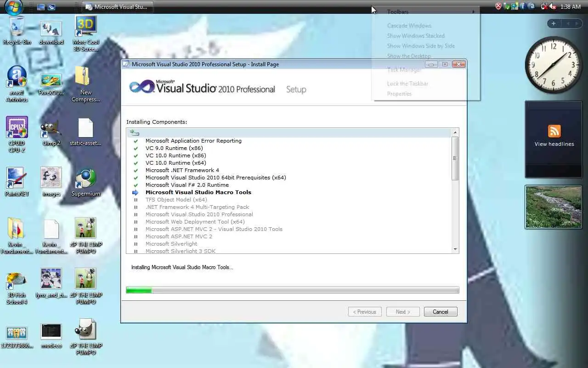This screenshot has height=368, width=588.
Task: Select 'TFS Object Model (x64)' row
Action: pyautogui.click(x=176, y=200)
